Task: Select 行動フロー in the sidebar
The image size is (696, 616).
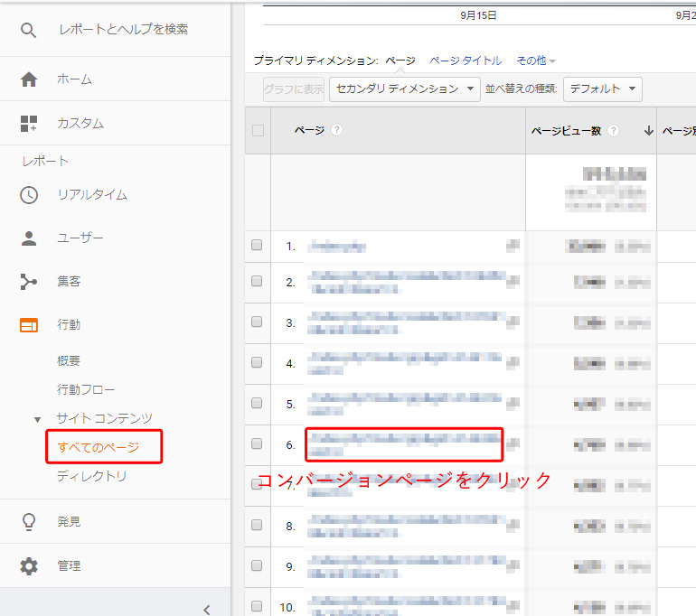Action: (x=86, y=389)
